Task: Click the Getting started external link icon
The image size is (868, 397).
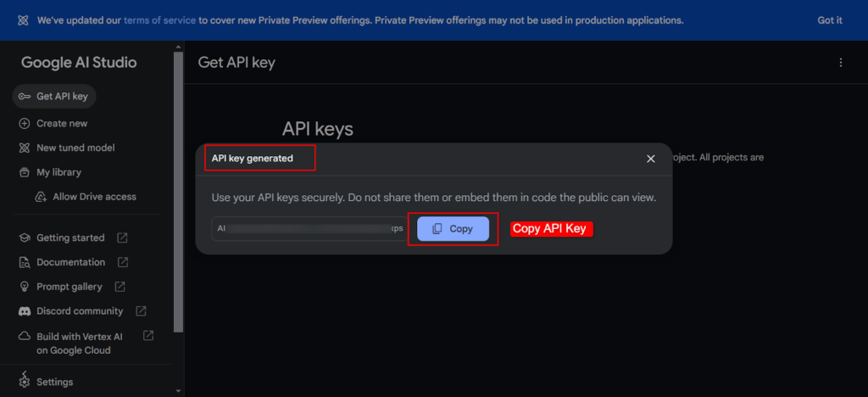Action: coord(123,238)
